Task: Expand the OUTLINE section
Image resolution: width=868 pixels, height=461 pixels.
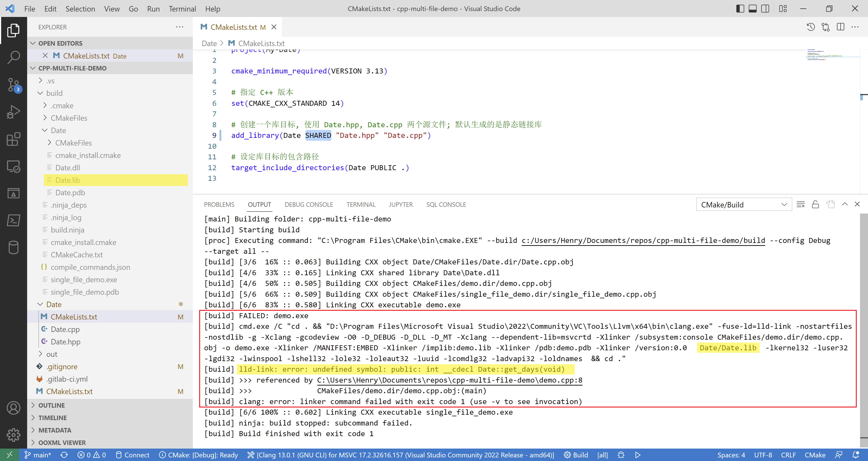Action: [110, 405]
